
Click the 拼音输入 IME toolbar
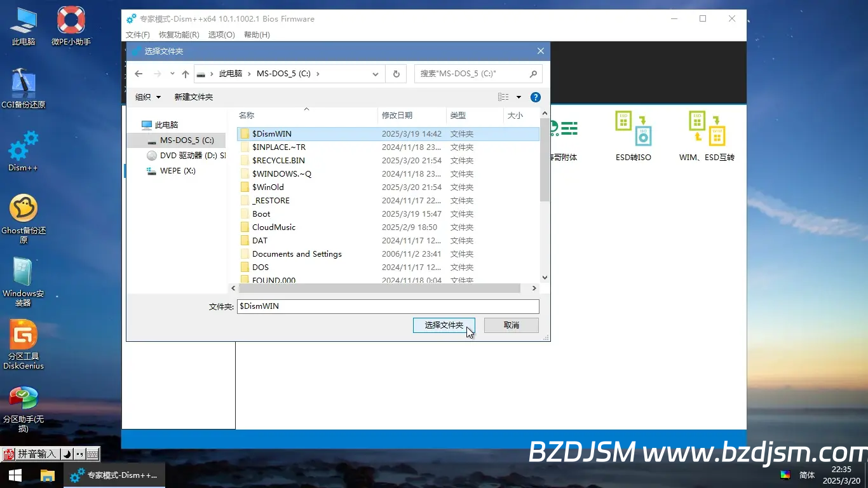point(51,454)
